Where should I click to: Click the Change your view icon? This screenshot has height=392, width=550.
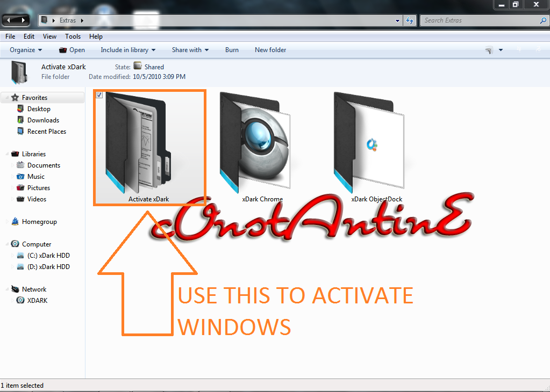[489, 50]
